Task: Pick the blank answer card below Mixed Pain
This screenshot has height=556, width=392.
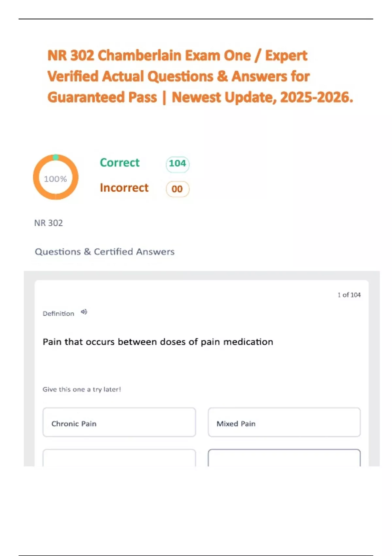Action: click(x=284, y=458)
